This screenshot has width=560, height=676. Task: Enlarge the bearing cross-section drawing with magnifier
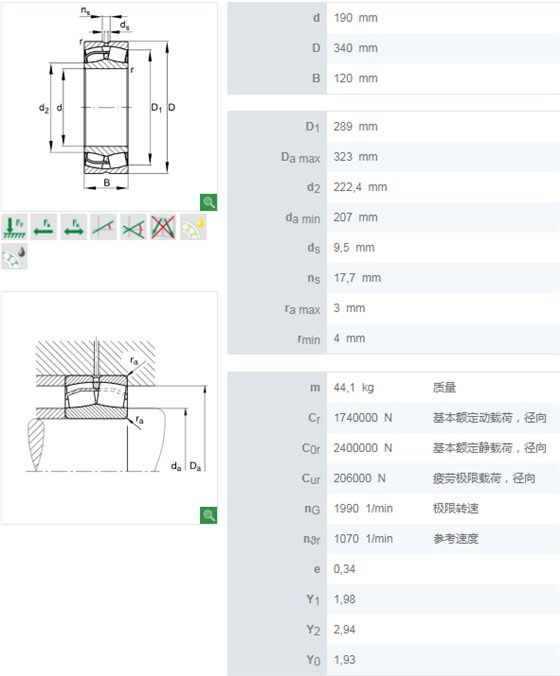point(209,202)
